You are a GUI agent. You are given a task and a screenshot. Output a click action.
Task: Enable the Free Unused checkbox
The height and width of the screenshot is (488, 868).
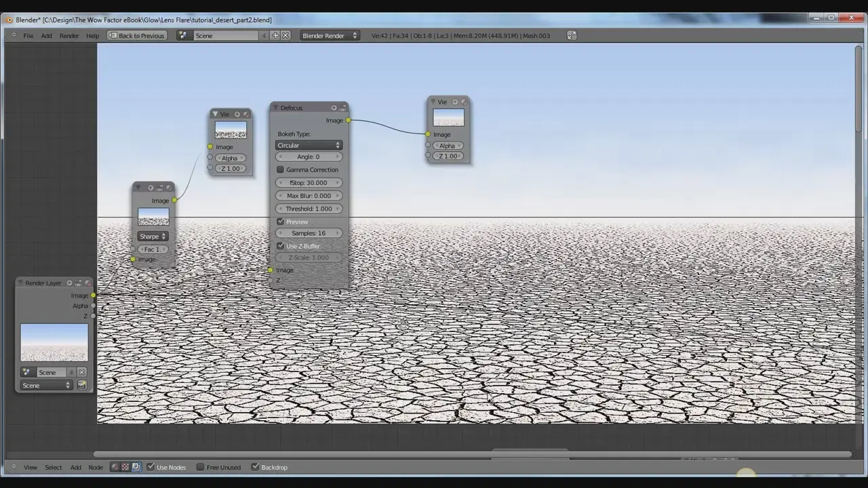(x=200, y=467)
